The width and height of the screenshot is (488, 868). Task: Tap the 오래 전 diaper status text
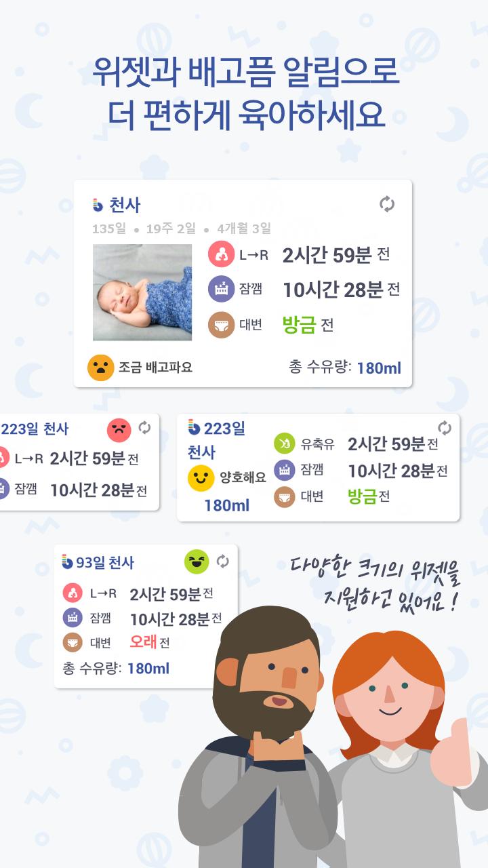(x=149, y=642)
